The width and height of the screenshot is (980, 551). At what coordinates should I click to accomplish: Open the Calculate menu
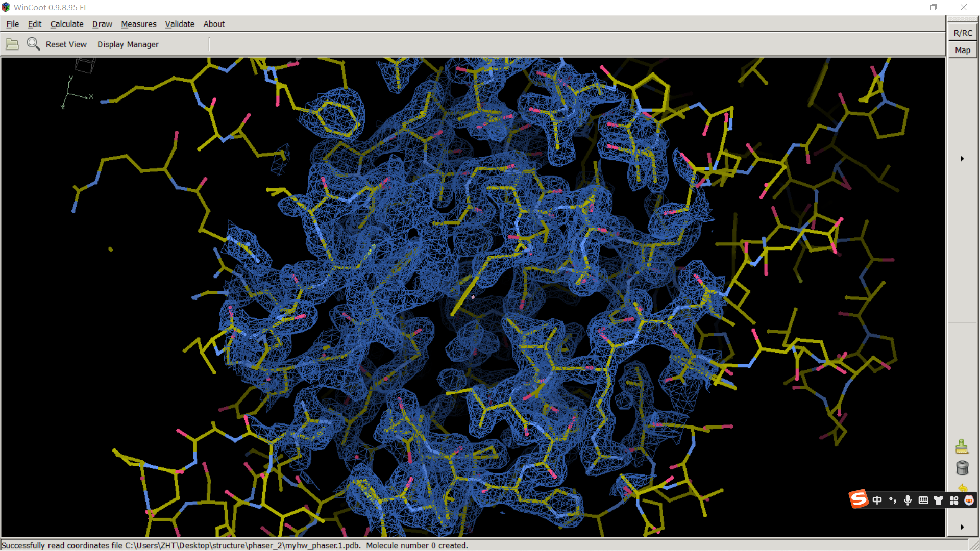pos(66,24)
